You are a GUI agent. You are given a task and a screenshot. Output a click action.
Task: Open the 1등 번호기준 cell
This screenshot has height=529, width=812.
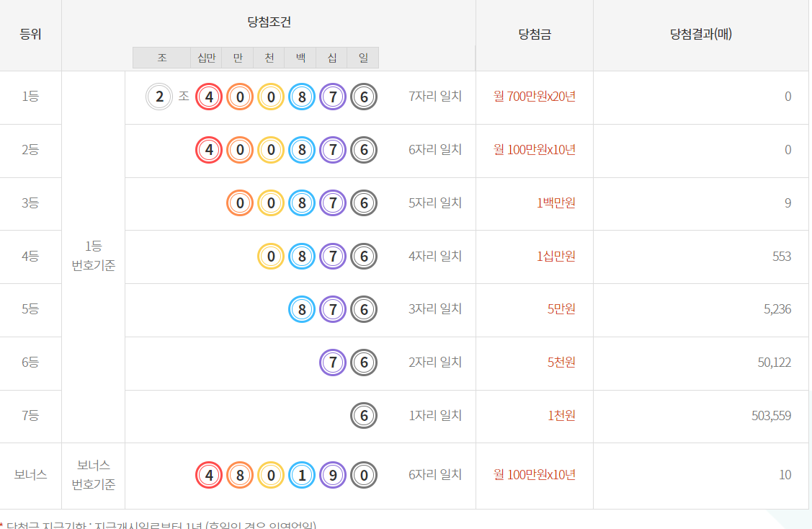tap(94, 257)
